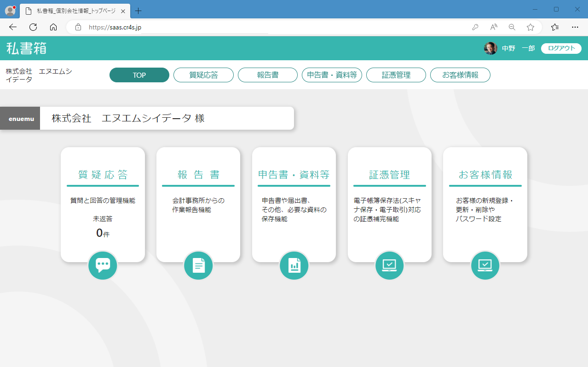Click the address bar URL saas.cr4s.jp
Screen dimensions: 588x367
tap(115, 27)
